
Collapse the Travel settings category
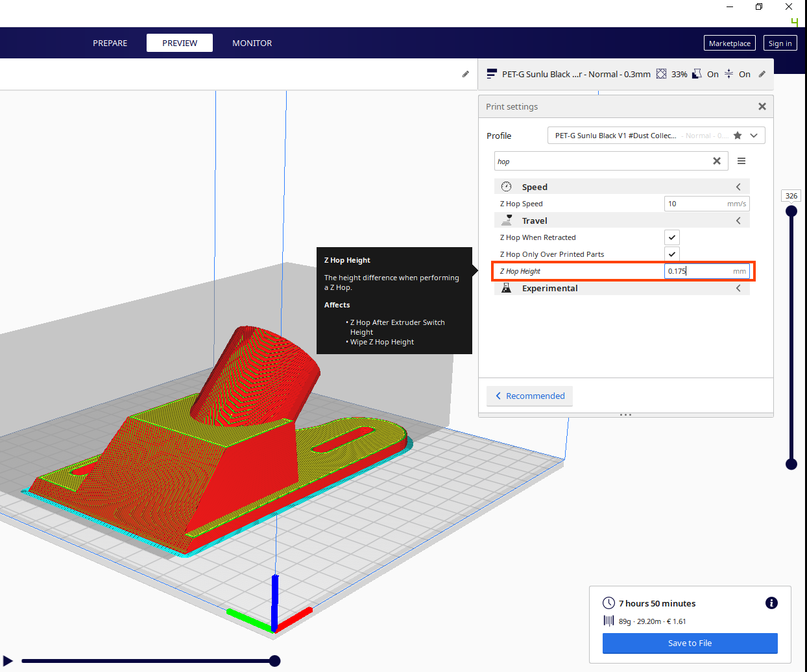point(738,221)
